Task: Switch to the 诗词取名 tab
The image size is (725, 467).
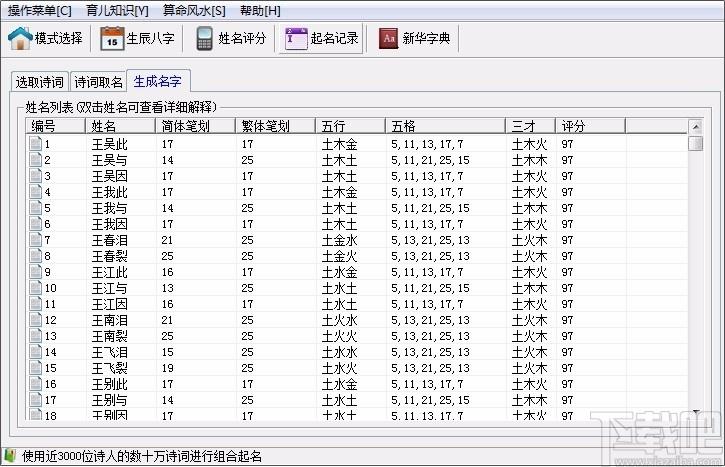Action: [99, 82]
